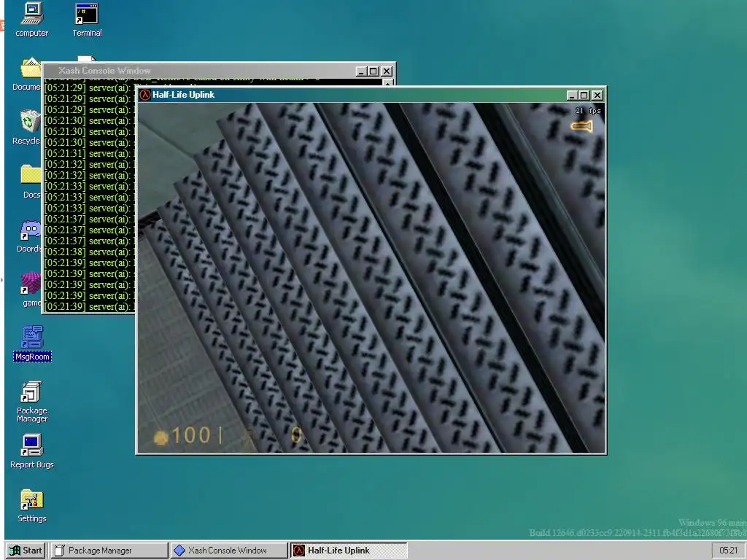
Task: Close the Half-Life Uplink window
Action: pyautogui.click(x=597, y=96)
